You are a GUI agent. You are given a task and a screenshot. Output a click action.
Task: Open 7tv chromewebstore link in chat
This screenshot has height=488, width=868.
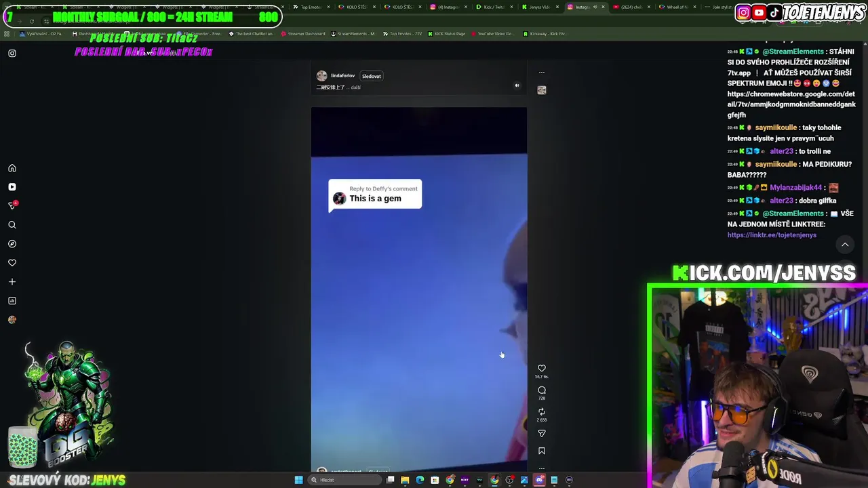click(791, 104)
